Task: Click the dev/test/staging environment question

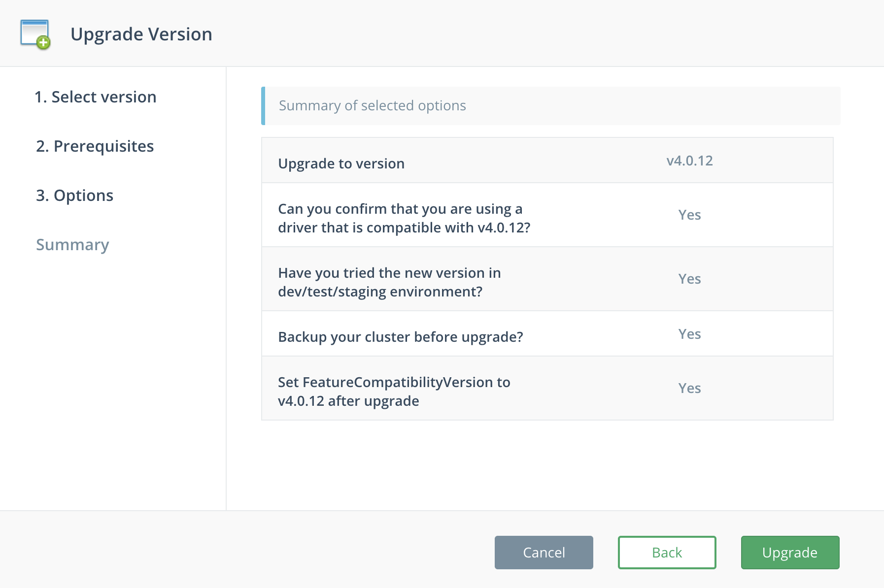Action: click(389, 282)
